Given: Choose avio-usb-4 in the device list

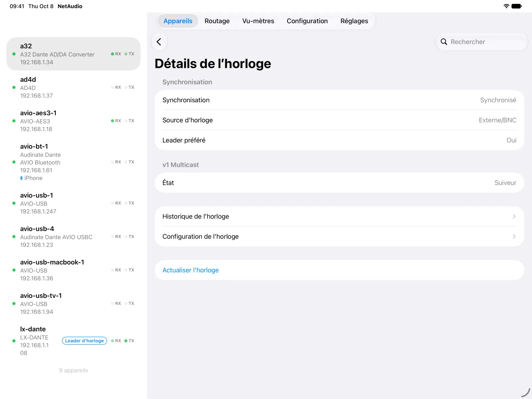Looking at the screenshot, I should tap(73, 237).
